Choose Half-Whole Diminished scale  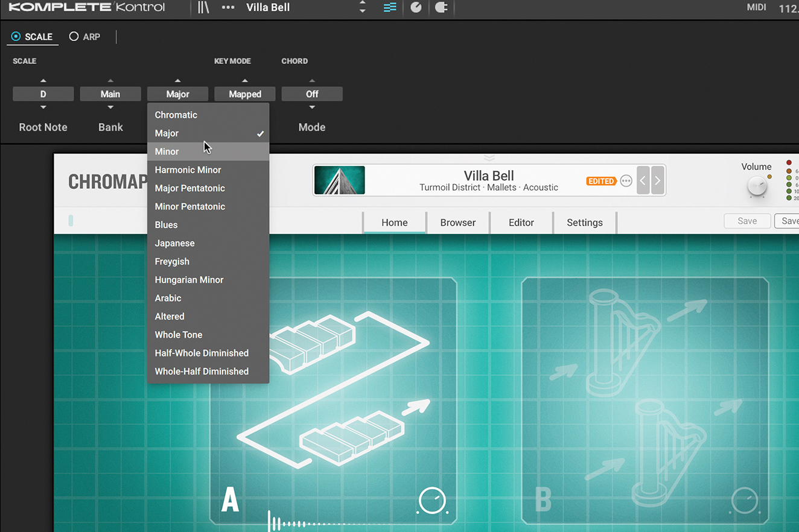(x=208, y=353)
